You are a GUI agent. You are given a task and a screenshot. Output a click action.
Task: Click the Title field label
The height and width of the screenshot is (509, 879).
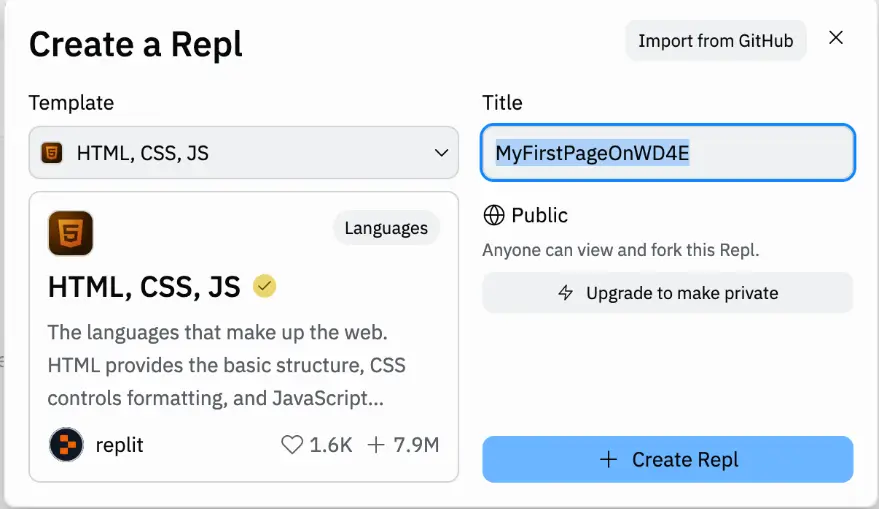coord(502,103)
